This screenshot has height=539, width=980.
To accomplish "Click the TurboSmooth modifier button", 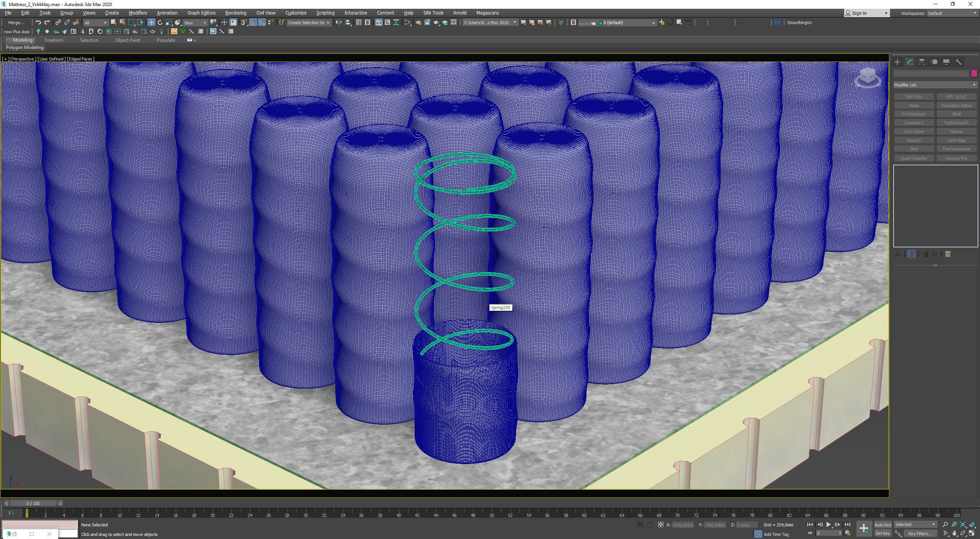I will coord(956,123).
